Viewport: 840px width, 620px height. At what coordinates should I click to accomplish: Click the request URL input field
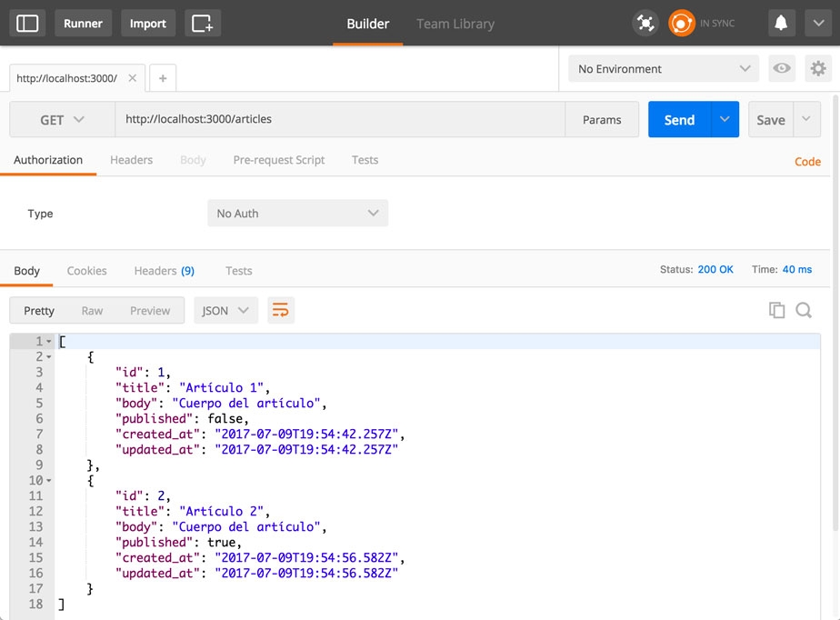pos(340,120)
